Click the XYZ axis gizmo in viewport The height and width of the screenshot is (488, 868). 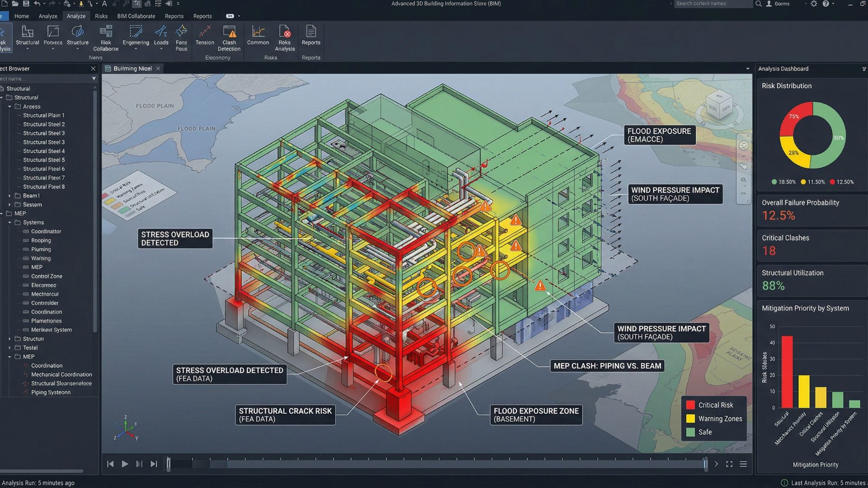(x=126, y=428)
